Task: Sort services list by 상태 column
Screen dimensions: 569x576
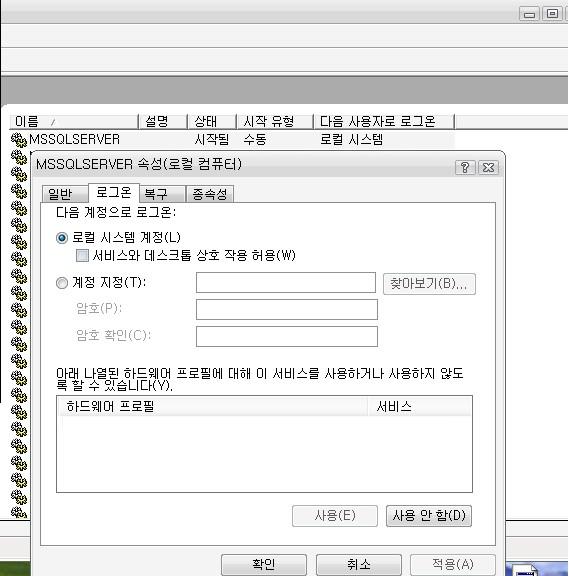Action: [x=212, y=122]
